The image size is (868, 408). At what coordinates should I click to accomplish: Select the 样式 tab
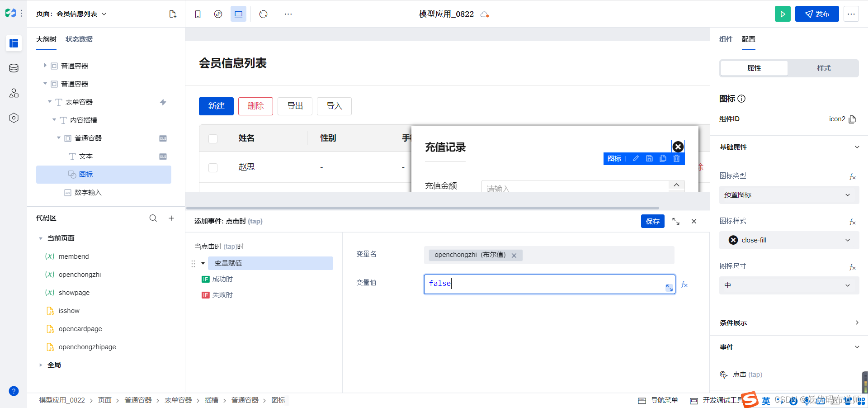[823, 68]
